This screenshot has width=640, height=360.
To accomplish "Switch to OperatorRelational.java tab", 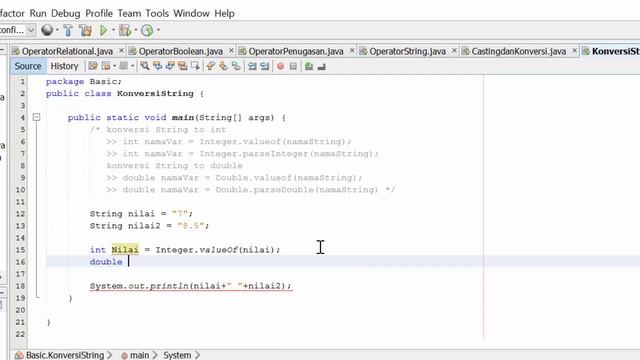I will coord(67,51).
